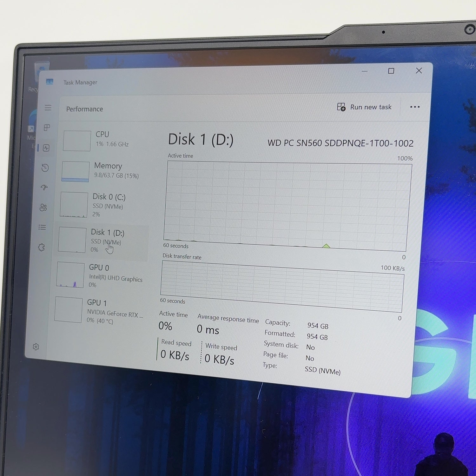The width and height of the screenshot is (476, 476).
Task: Open Task Manager settings gear
Action: (36, 347)
